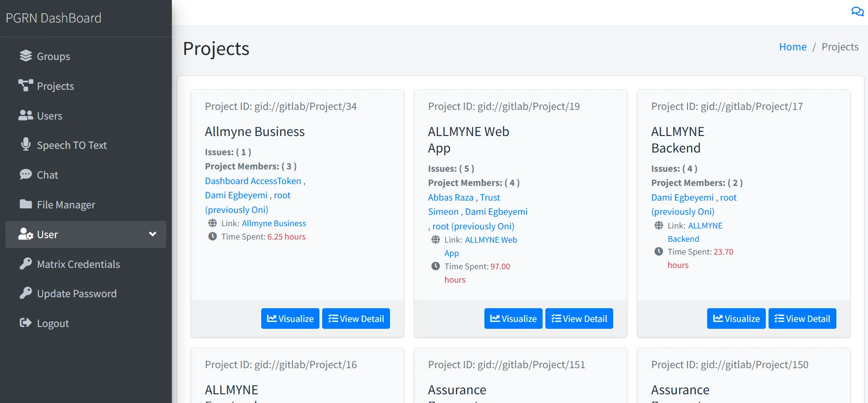Click the Chat speech bubble sidebar icon
Screen dimensions: 868x403
26,174
